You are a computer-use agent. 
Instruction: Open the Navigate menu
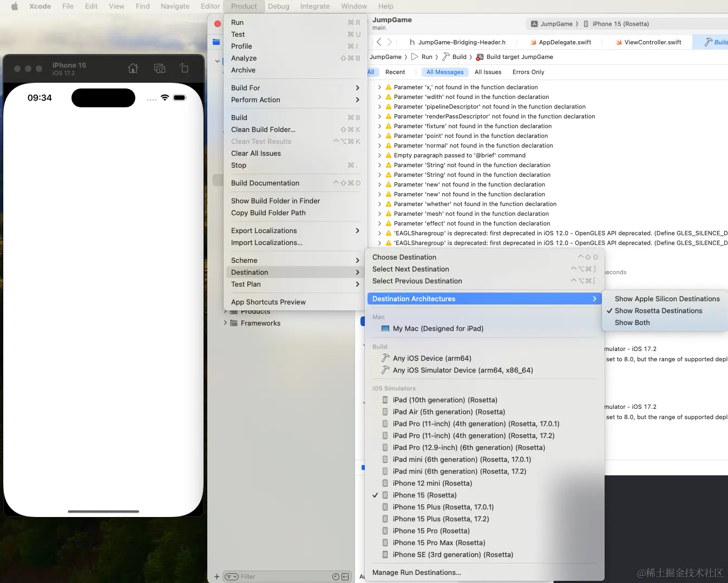(x=175, y=6)
